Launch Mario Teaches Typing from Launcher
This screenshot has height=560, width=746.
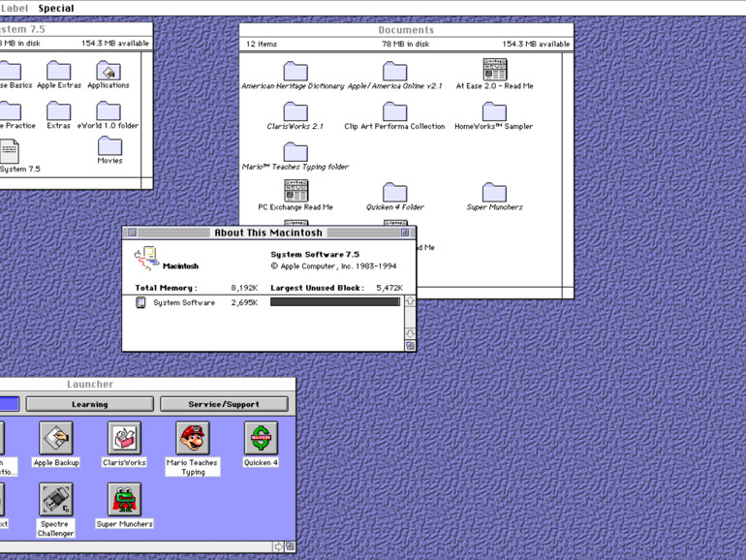click(x=193, y=438)
